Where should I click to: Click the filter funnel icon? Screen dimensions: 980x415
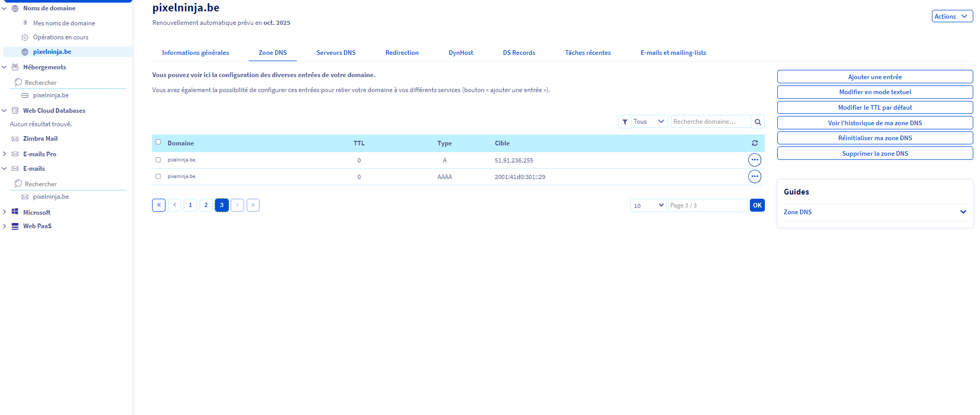pos(625,122)
